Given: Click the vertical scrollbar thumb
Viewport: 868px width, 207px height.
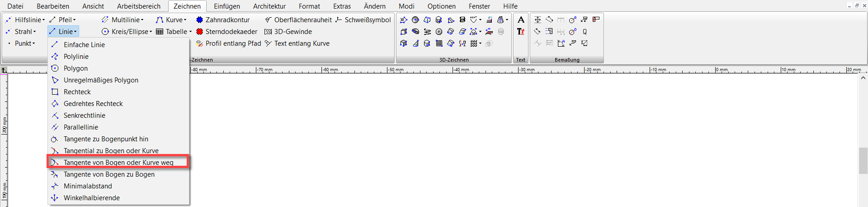Looking at the screenshot, I should click(863, 161).
